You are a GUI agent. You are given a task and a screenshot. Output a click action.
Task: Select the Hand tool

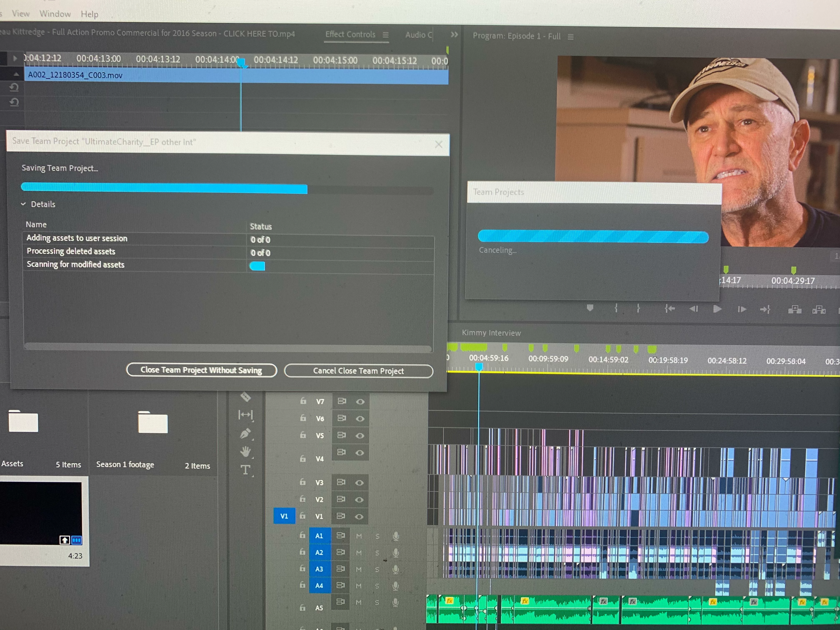246,451
